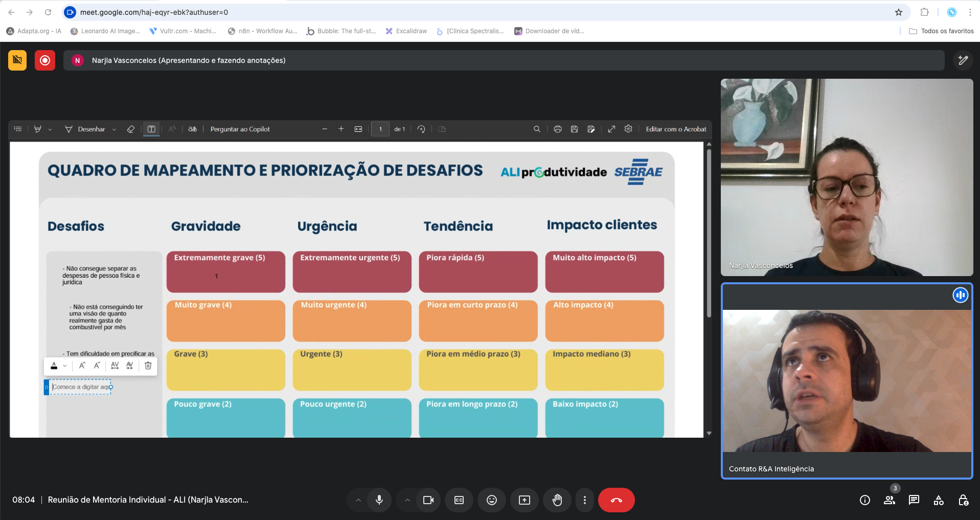Image resolution: width=980 pixels, height=520 pixels.
Task: Click the red recording indicator button
Action: (45, 60)
